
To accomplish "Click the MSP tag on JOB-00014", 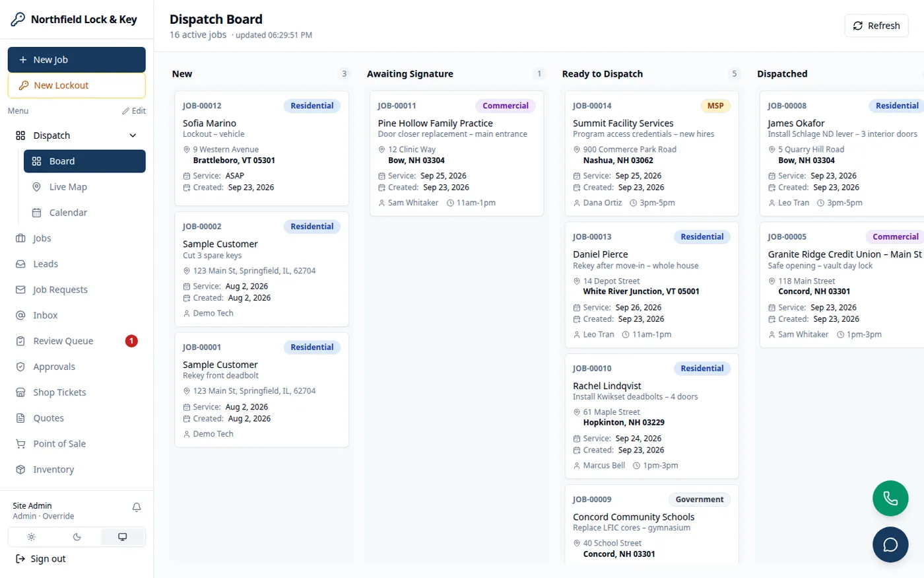I will (x=715, y=106).
